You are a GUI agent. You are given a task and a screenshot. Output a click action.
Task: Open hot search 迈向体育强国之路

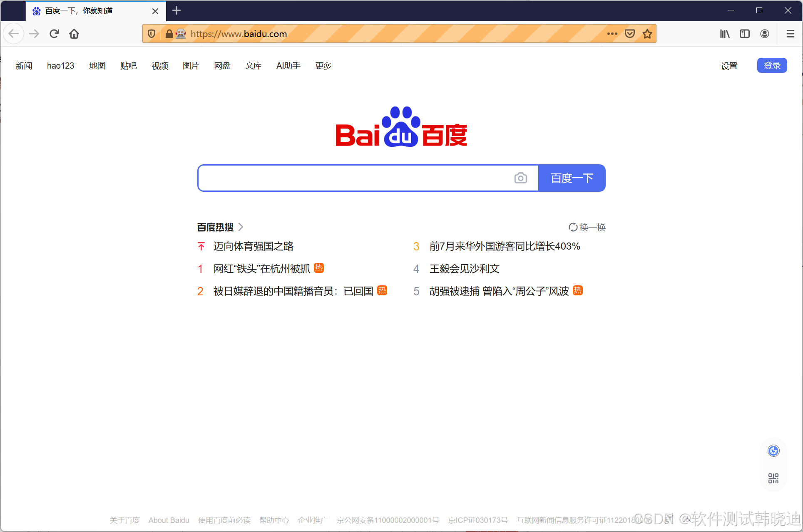pos(254,246)
